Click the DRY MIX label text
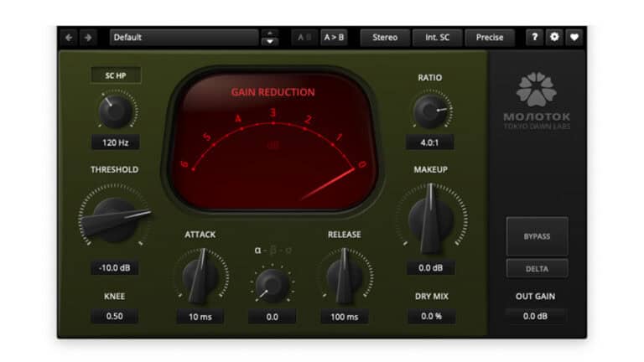Image resolution: width=644 pixels, height=362 pixels. (432, 297)
